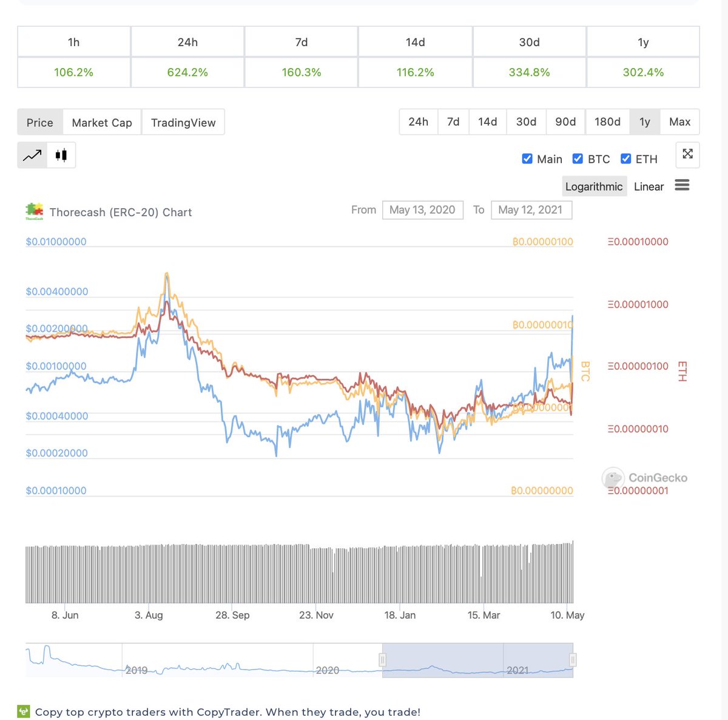The width and height of the screenshot is (728, 720).
Task: Click the From date field
Action: (x=423, y=209)
